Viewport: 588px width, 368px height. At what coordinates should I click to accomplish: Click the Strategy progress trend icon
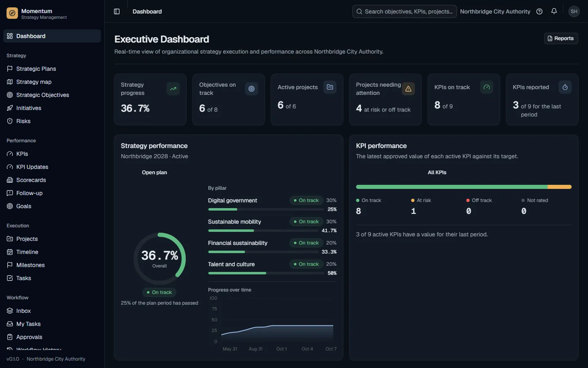pyautogui.click(x=173, y=89)
